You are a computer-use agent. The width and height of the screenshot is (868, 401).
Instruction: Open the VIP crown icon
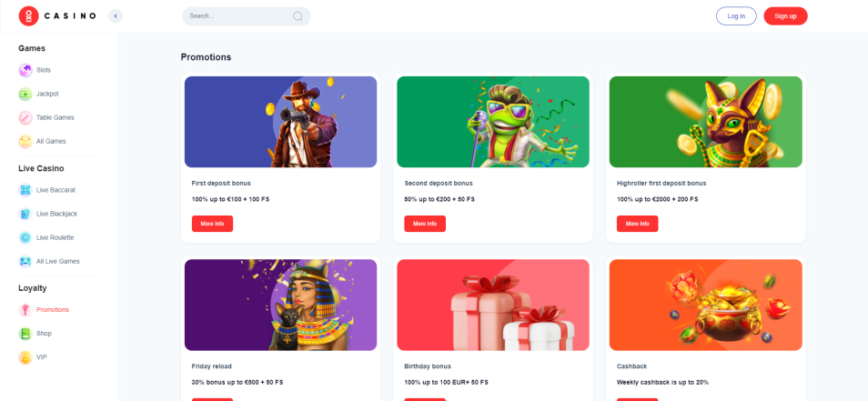pos(25,357)
